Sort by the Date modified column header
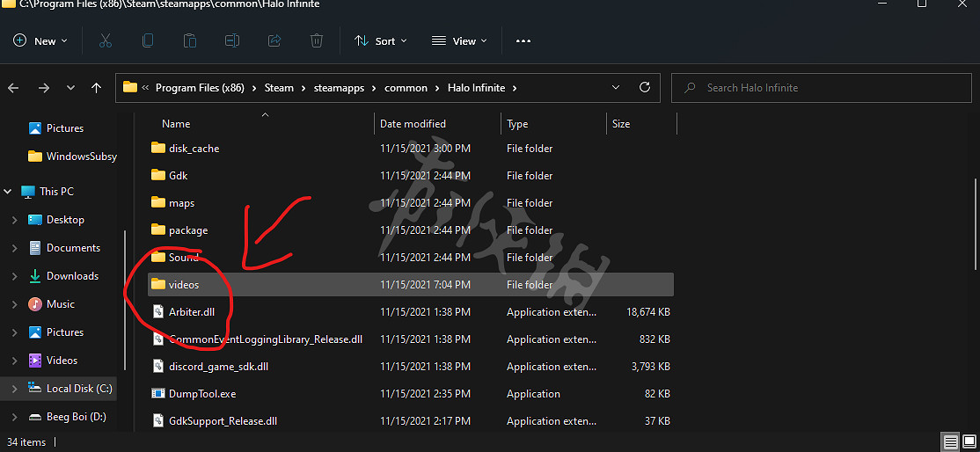This screenshot has height=452, width=980. (x=413, y=124)
